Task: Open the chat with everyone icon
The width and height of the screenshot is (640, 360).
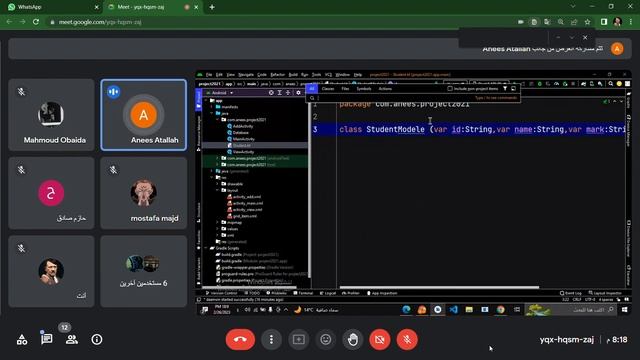Action: tap(47, 339)
